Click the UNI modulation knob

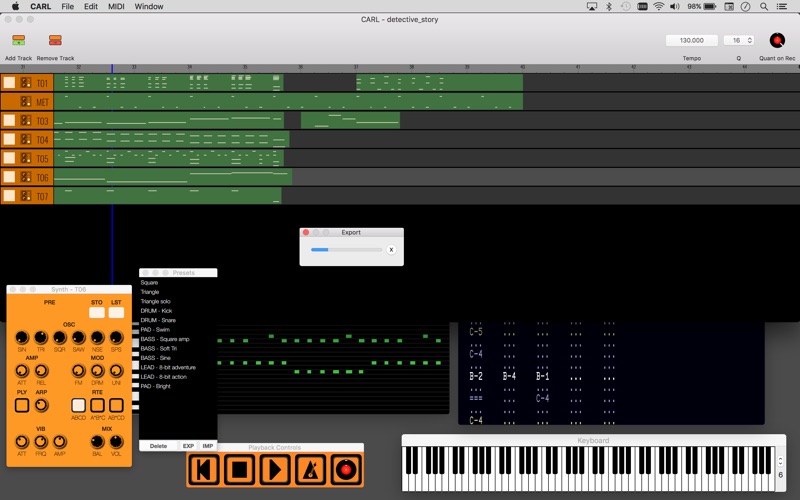point(116,371)
